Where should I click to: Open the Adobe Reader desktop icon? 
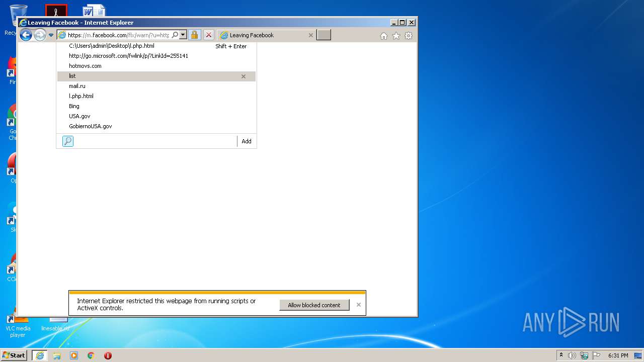point(56,10)
